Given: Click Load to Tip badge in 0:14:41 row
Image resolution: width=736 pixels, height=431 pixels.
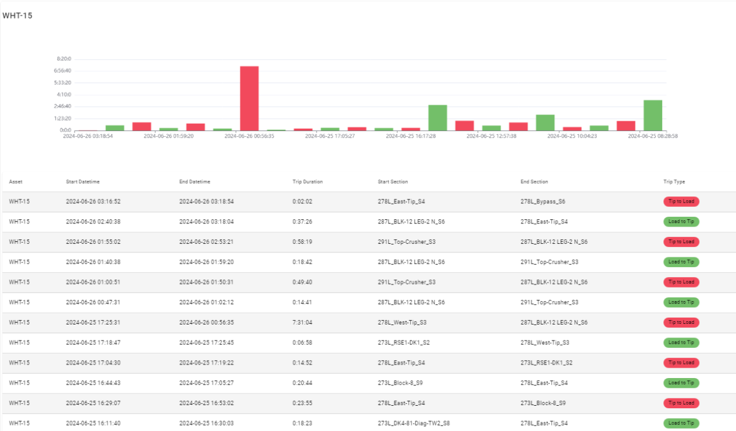Looking at the screenshot, I should pos(681,302).
